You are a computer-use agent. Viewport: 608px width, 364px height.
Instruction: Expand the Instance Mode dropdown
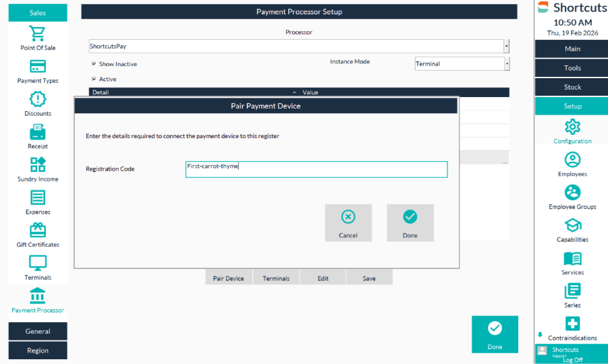click(507, 63)
